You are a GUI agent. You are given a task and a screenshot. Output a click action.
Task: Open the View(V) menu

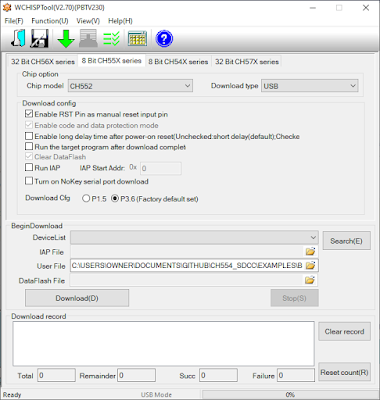[88, 21]
